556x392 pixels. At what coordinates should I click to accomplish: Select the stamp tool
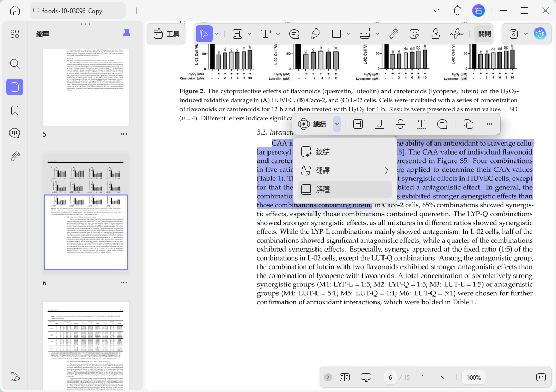click(435, 34)
